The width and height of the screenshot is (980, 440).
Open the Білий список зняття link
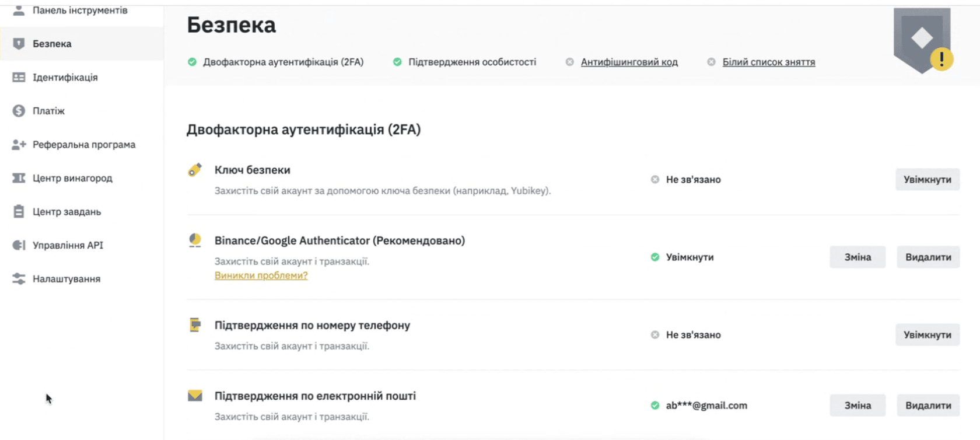pos(768,62)
